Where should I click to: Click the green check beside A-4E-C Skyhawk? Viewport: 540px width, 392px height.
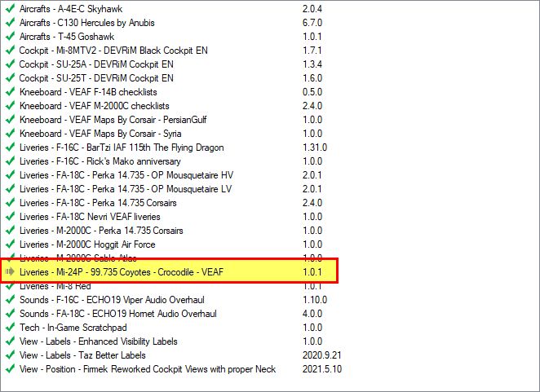pyautogui.click(x=10, y=8)
